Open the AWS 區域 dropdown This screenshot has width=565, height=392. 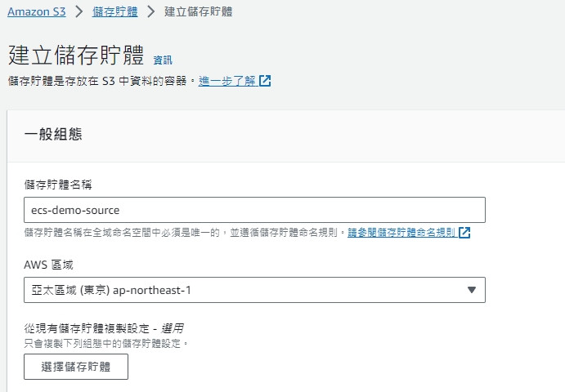coord(254,290)
